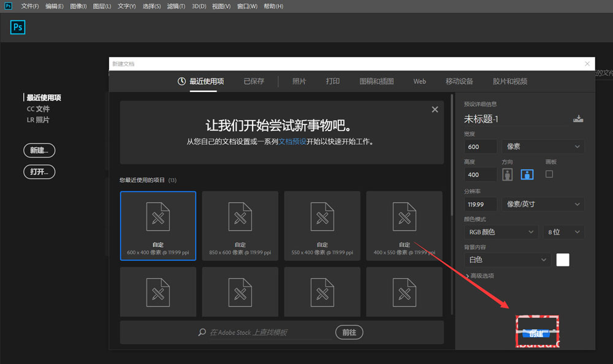This screenshot has width=613, height=364.
Task: Open the first recent document 600 x 400 像素
Action: (x=158, y=226)
